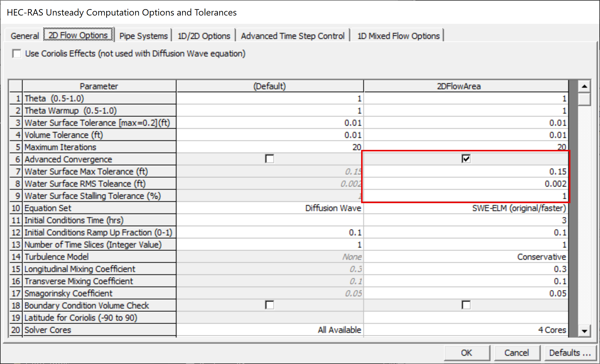The image size is (600, 364).
Task: Select the 2DFlowArea column header
Action: point(466,86)
